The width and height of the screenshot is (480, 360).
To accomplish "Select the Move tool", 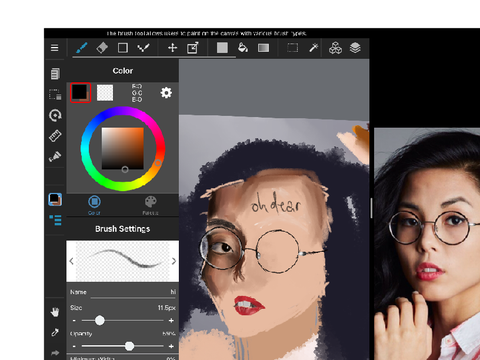I will tap(172, 48).
